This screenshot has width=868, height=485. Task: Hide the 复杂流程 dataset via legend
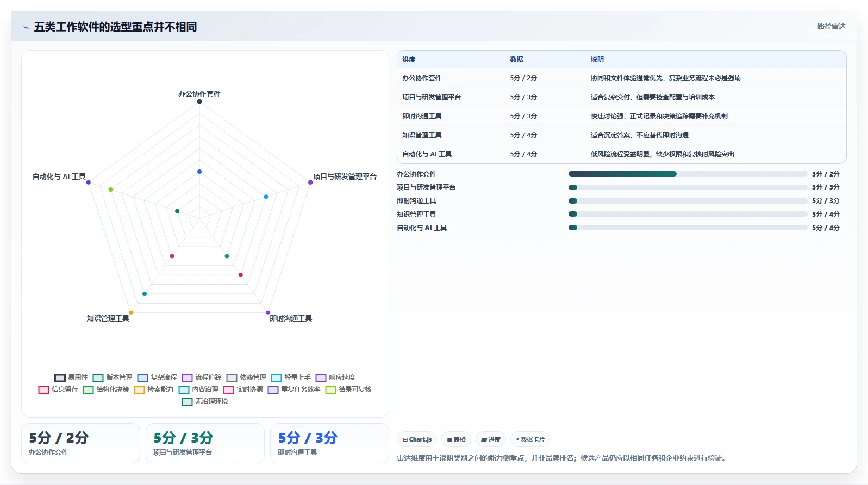(157, 377)
